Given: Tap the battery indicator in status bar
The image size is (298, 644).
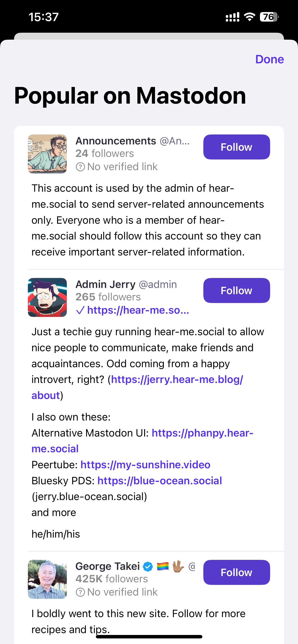Looking at the screenshot, I should (x=269, y=17).
